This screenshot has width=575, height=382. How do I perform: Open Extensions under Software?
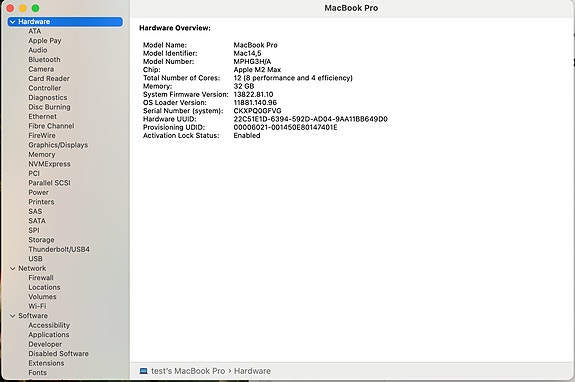[x=46, y=364]
